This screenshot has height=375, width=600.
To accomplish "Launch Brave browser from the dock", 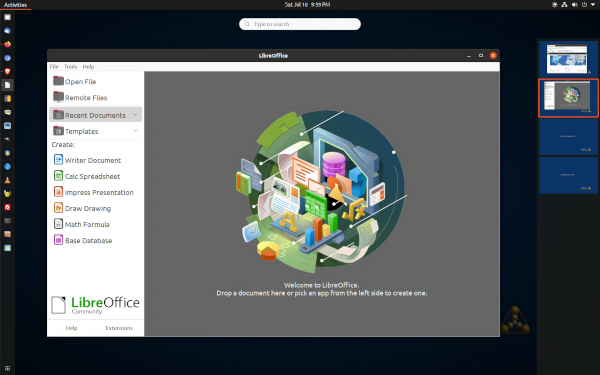I will (7, 72).
